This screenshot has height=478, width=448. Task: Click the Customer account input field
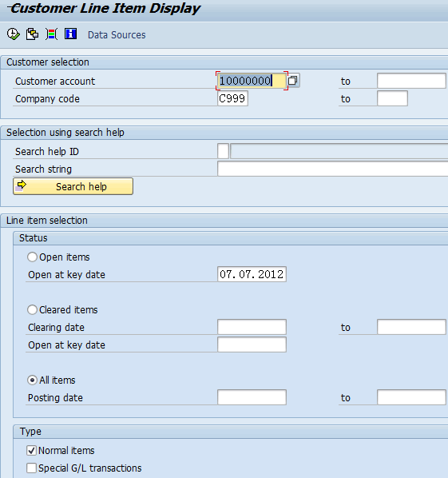point(252,81)
